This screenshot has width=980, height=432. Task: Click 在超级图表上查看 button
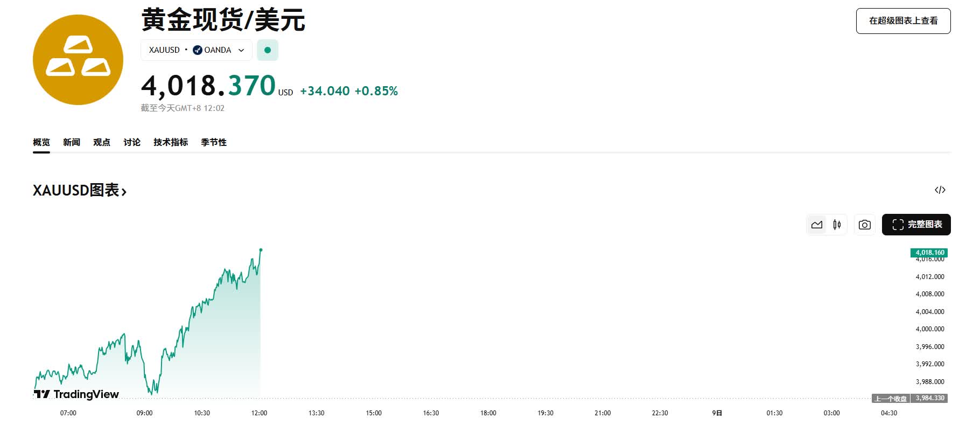pyautogui.click(x=903, y=21)
